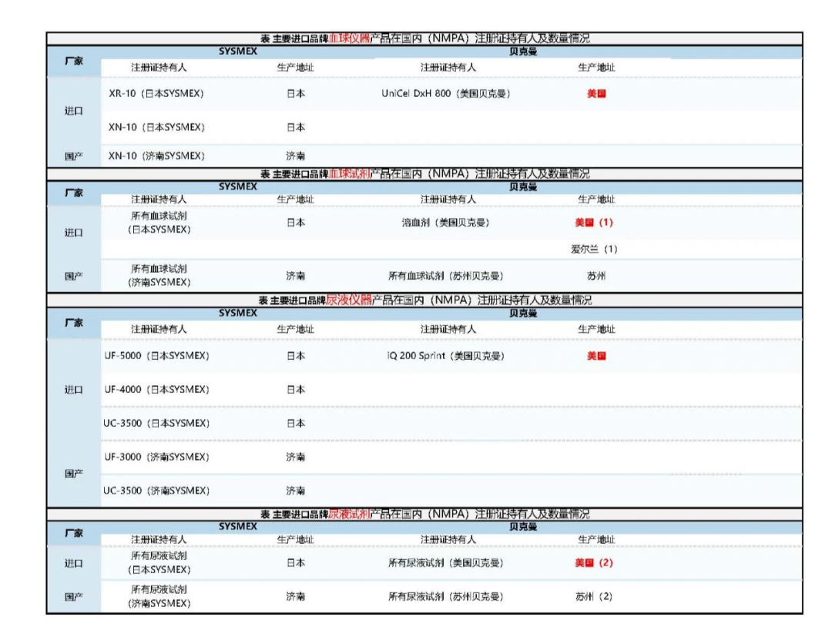Select 所有尿液试剂 (日本SYSMEX) cell

[x=159, y=563]
